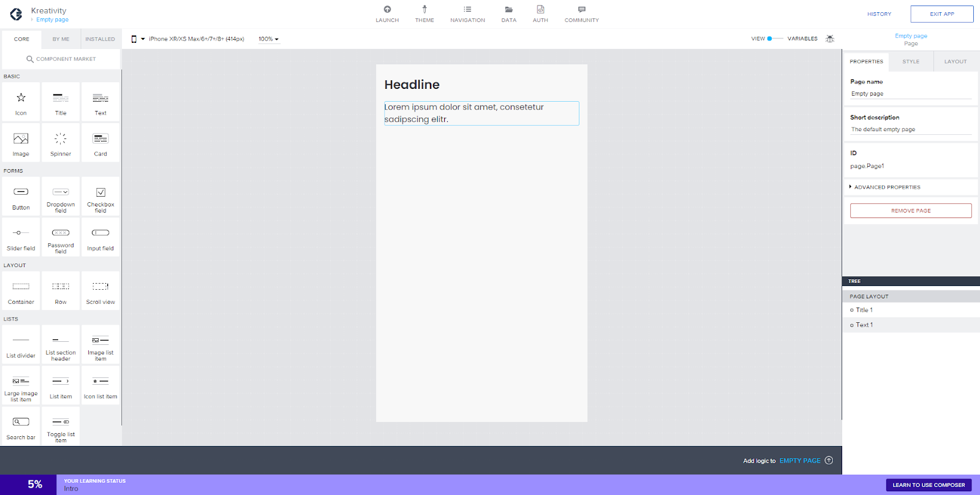Select the List item component
980x495 pixels.
click(61, 385)
